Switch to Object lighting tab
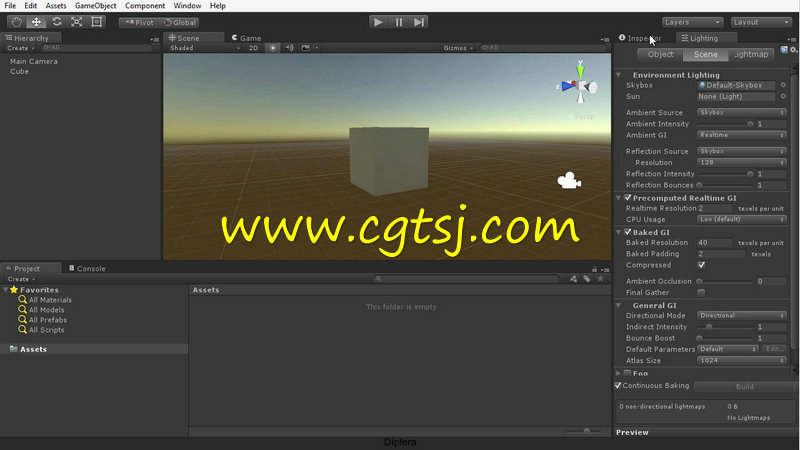This screenshot has height=450, width=800. (x=660, y=54)
